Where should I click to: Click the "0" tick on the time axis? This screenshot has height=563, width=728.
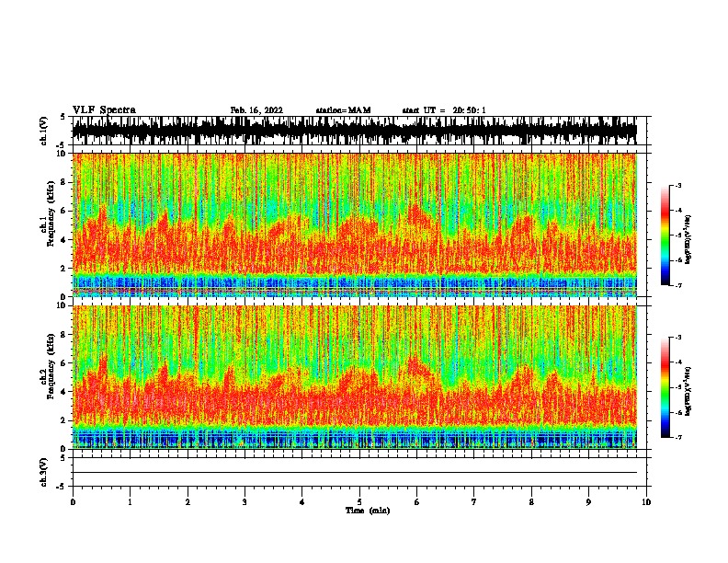73,502
